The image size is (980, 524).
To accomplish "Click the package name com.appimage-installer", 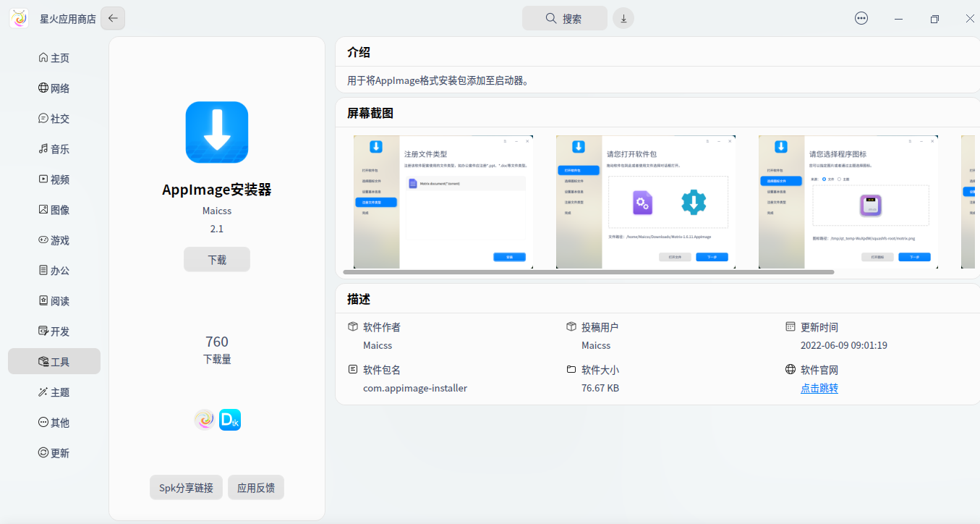I will coord(415,388).
